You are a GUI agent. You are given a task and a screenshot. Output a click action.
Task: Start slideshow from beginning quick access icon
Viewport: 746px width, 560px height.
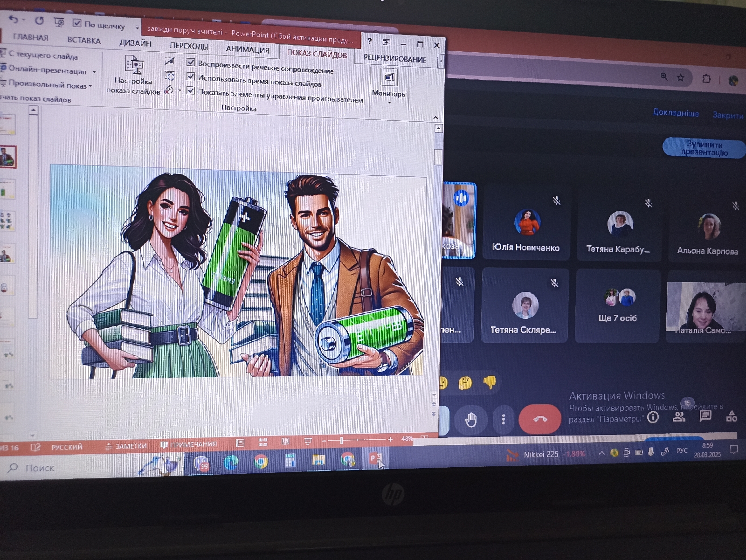[x=59, y=22]
